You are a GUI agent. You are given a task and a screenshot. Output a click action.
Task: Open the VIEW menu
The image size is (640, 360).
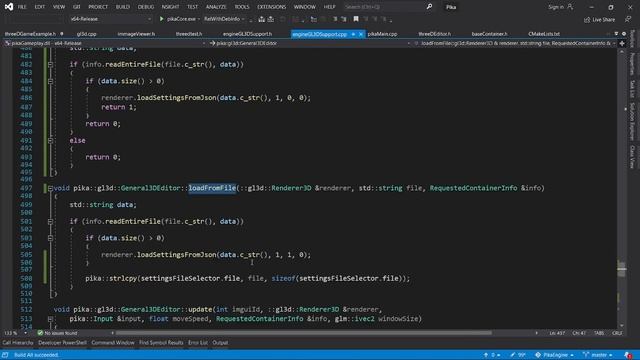tap(59, 7)
